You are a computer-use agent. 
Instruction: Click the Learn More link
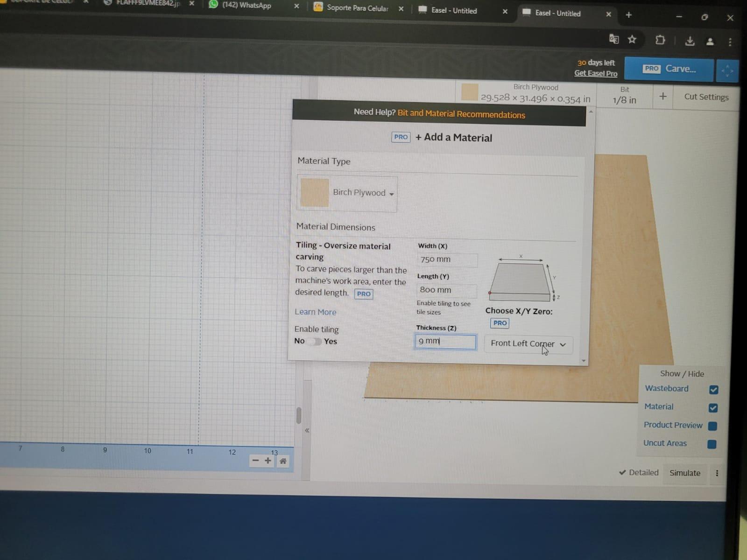tap(315, 312)
